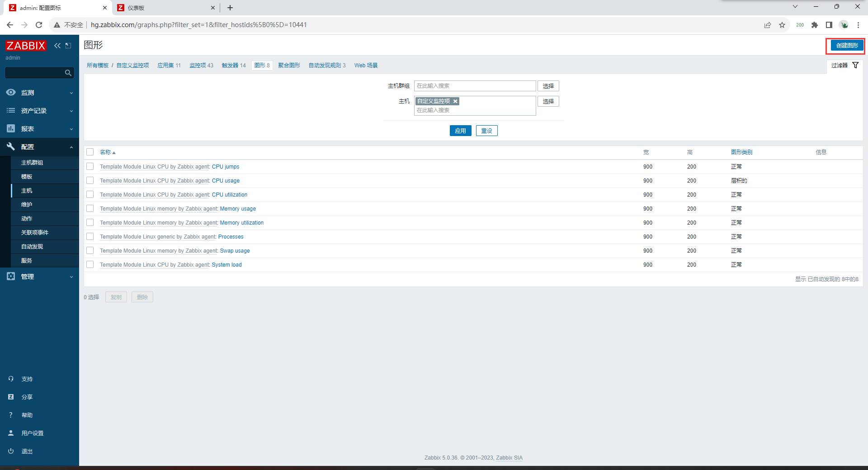Expand the 报表 menu chevron

click(x=71, y=129)
